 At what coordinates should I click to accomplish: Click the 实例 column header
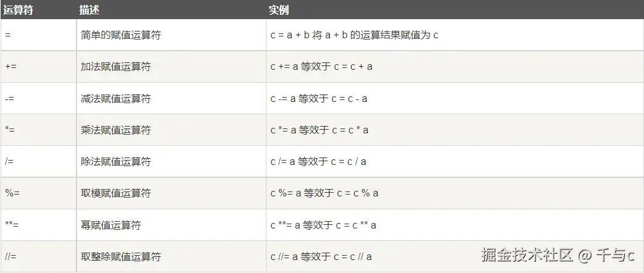[x=279, y=10]
